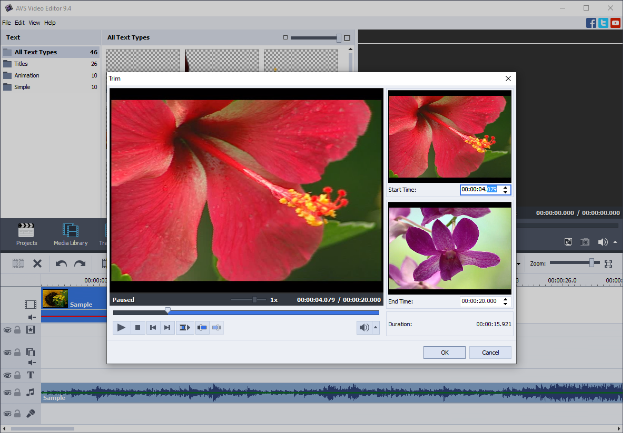Click the Delete X icon in timeline toolbar
624x434 pixels.
[x=37, y=263]
